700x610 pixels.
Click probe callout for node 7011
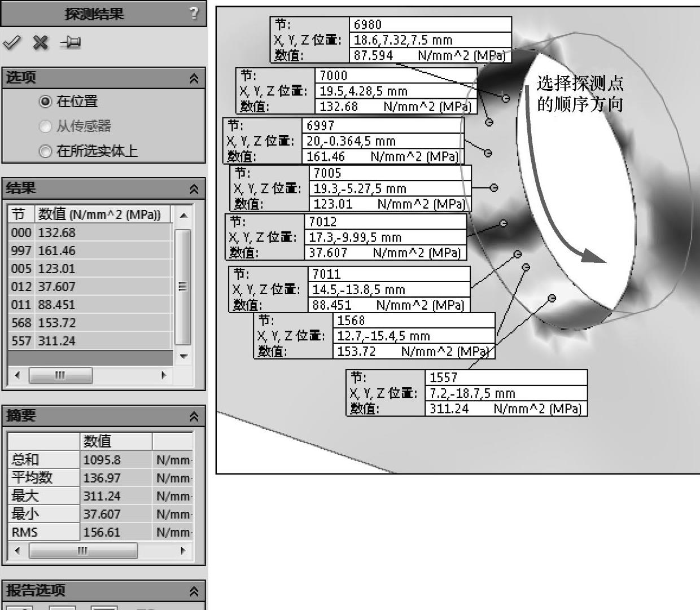(349, 289)
